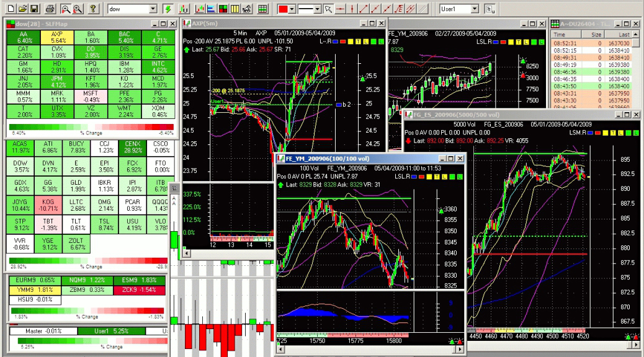Click the New document toolbar icon
Viewport: 644px width, 357px height.
[x=11, y=9]
